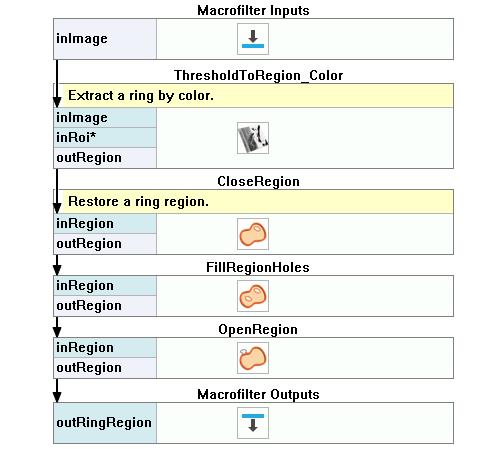This screenshot has height=449, width=500.
Task: Click inRegion port of OpenRegion
Action: (105, 348)
